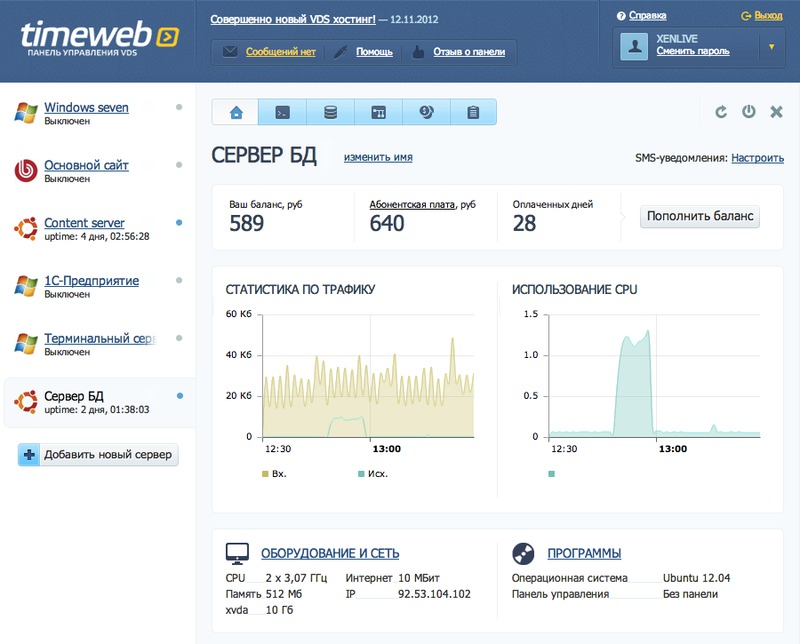Screen dimensions: 800x644
Task: Click the envelope messages icon
Action: point(230,52)
